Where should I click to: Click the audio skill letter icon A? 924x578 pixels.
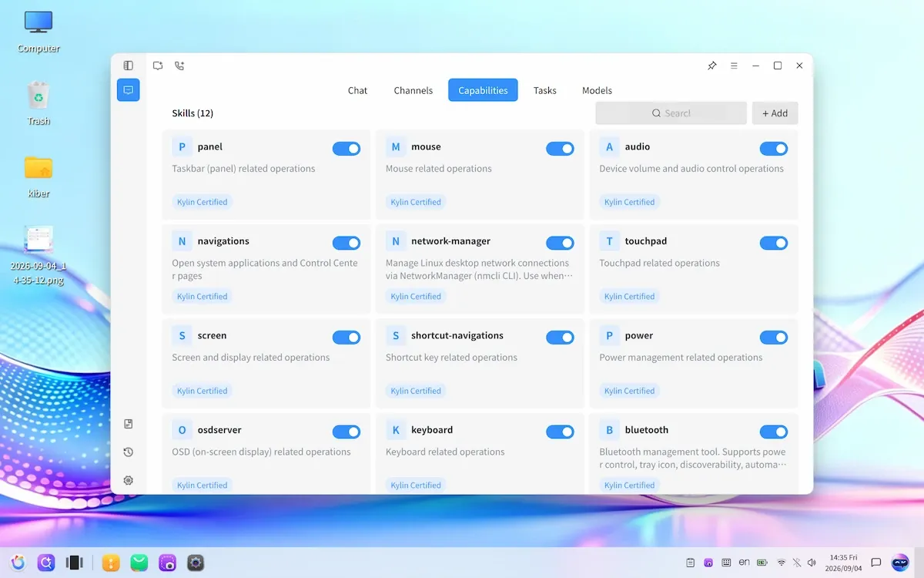pyautogui.click(x=609, y=147)
